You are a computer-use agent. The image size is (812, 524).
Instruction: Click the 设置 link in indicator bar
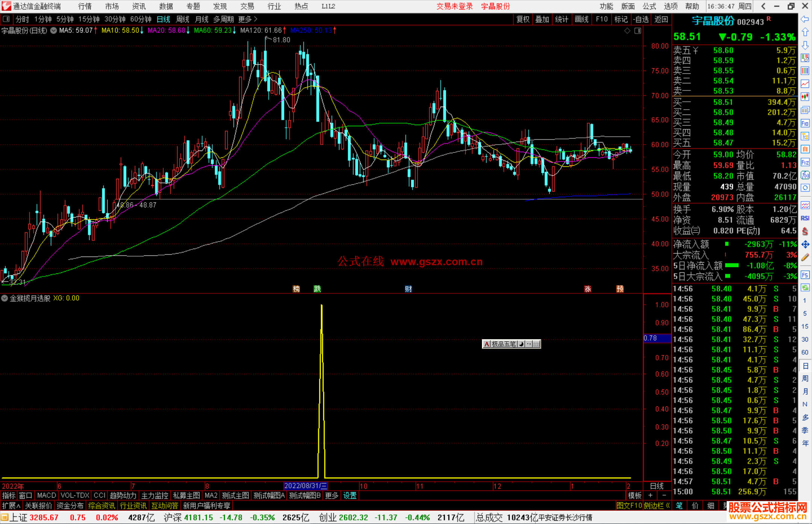coord(350,495)
